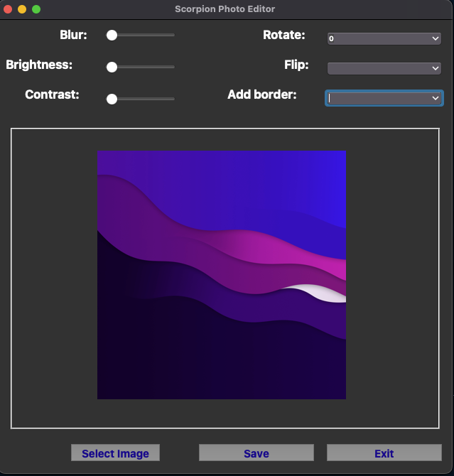454x476 pixels.
Task: Minimize the window with the yellow button
Action: [22, 9]
